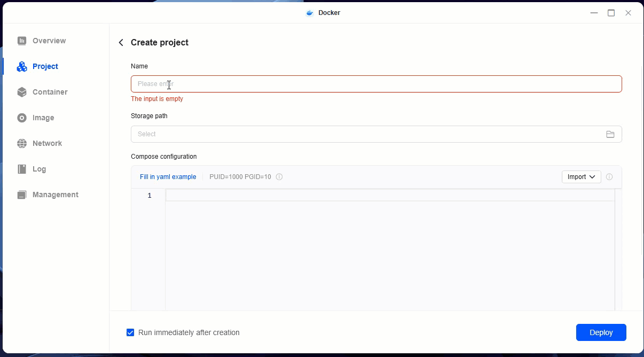Click line 1 in compose editor
This screenshot has width=644, height=357.
pos(390,196)
